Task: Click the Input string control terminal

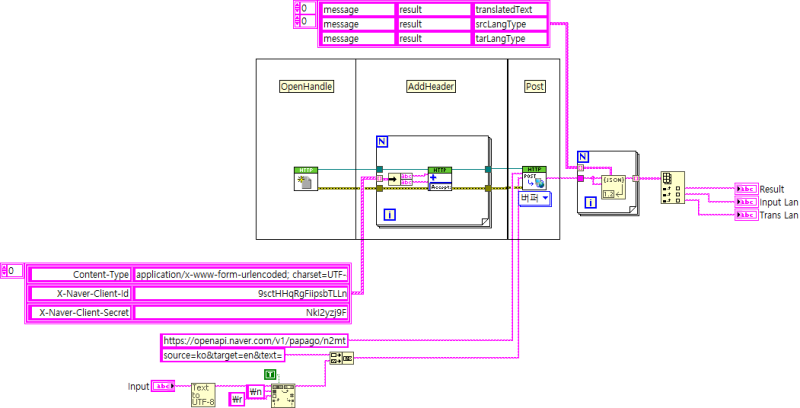Action: [x=163, y=387]
